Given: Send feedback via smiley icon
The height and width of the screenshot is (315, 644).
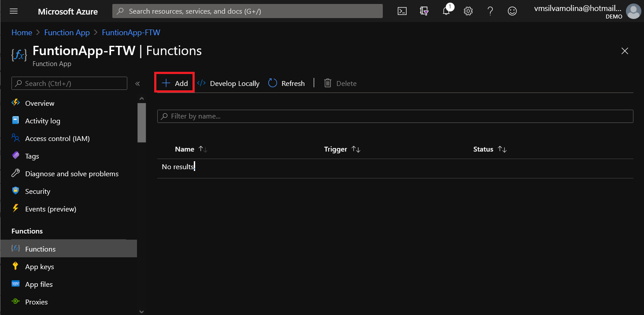Looking at the screenshot, I should coord(512,11).
